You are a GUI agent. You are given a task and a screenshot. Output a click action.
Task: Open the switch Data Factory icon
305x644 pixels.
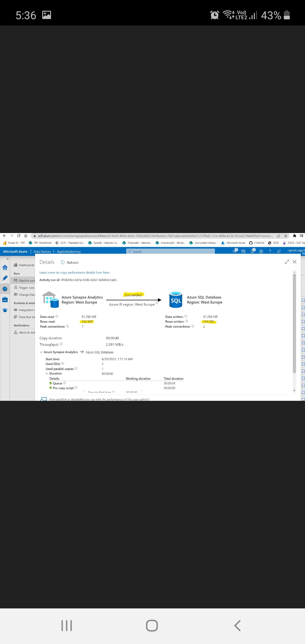243,251
